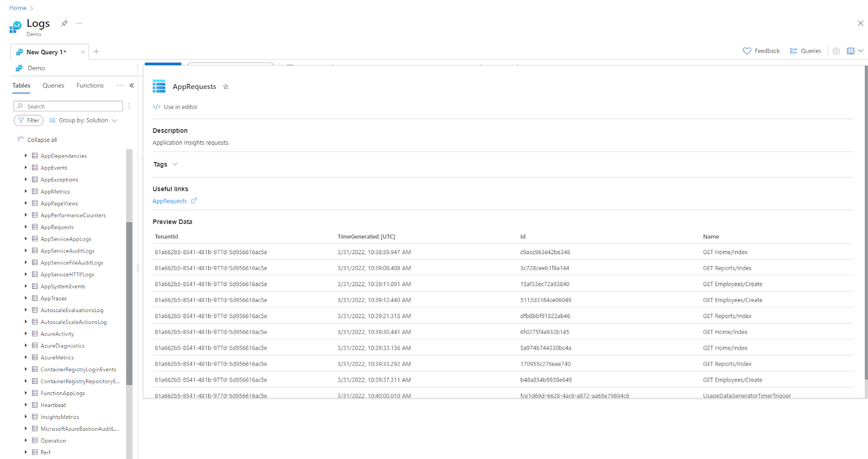The width and height of the screenshot is (868, 459).
Task: Click Use in editor
Action: coord(175,107)
